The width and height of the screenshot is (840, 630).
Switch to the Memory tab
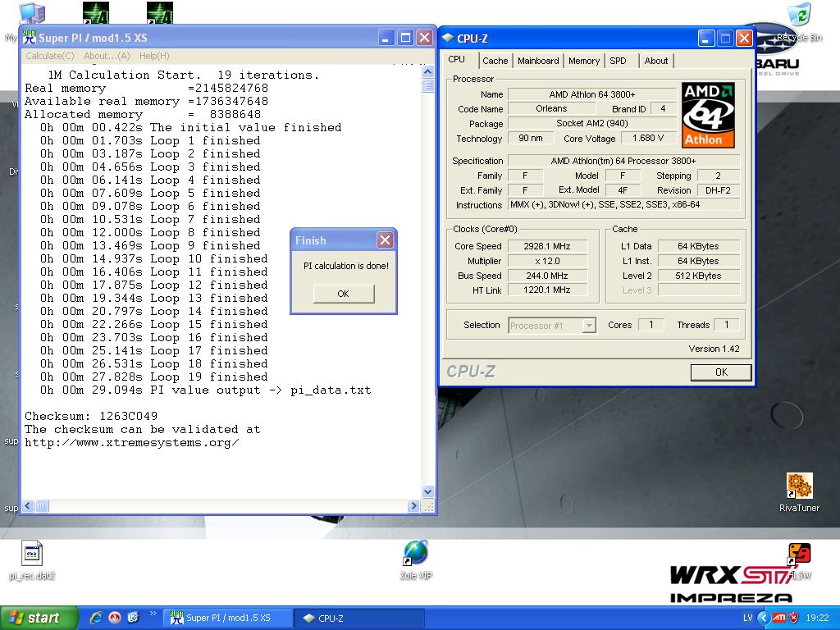click(x=584, y=61)
